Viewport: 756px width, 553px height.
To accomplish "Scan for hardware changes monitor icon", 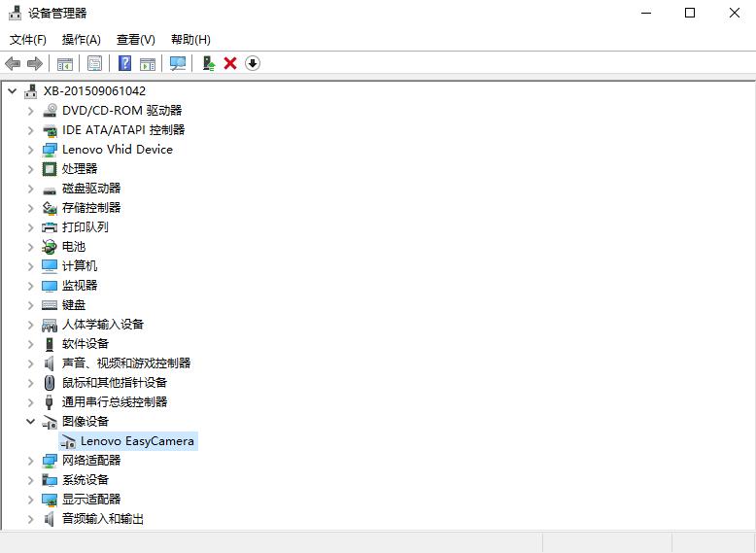I will click(178, 63).
